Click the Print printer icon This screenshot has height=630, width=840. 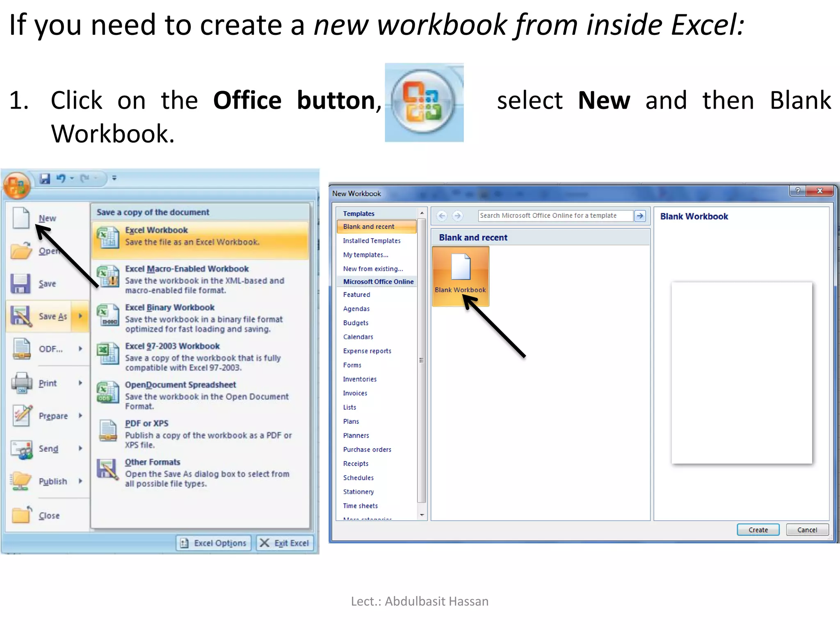pos(22,383)
